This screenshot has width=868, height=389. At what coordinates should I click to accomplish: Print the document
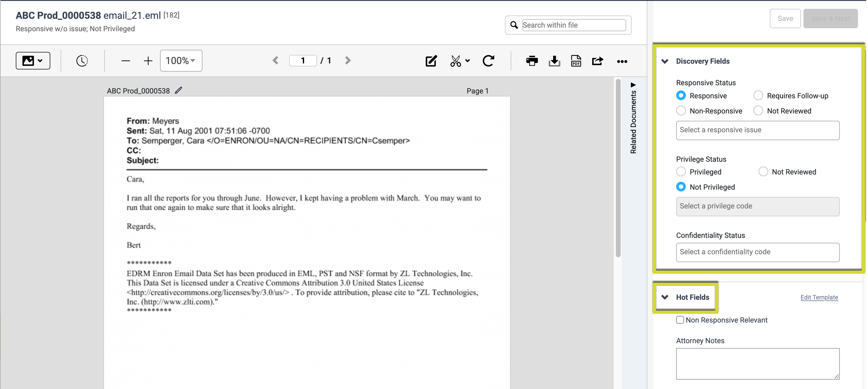point(532,61)
